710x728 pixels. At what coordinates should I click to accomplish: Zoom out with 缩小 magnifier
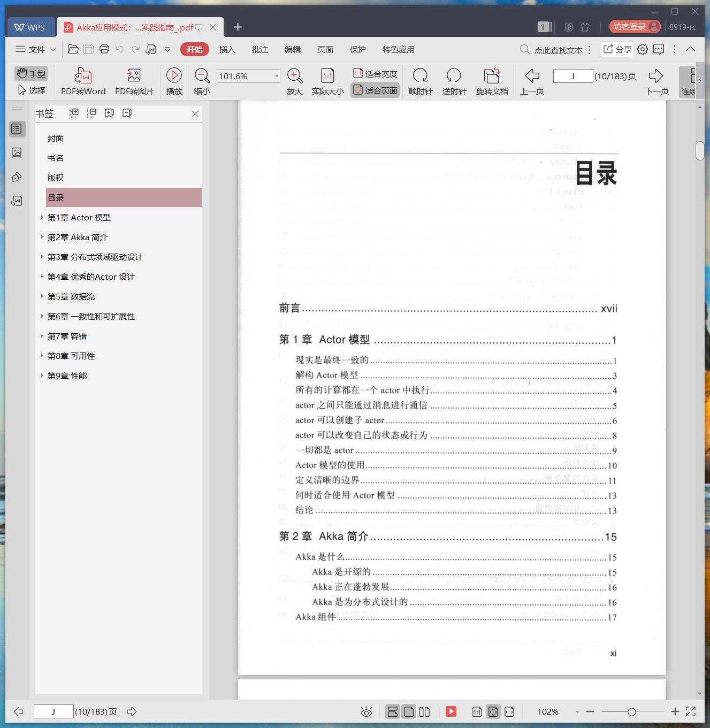coord(202,81)
